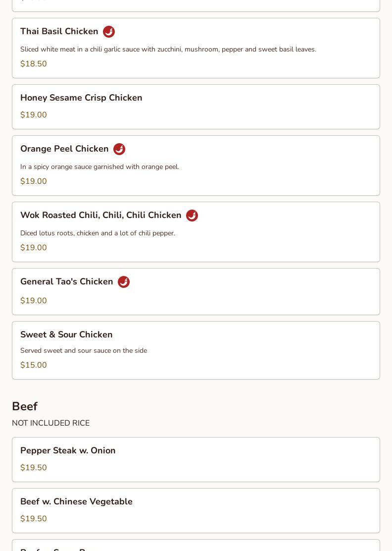Screen dimensions: 392x551
Task: Select the General Tao's Chicken title
Action: [x=67, y=281]
